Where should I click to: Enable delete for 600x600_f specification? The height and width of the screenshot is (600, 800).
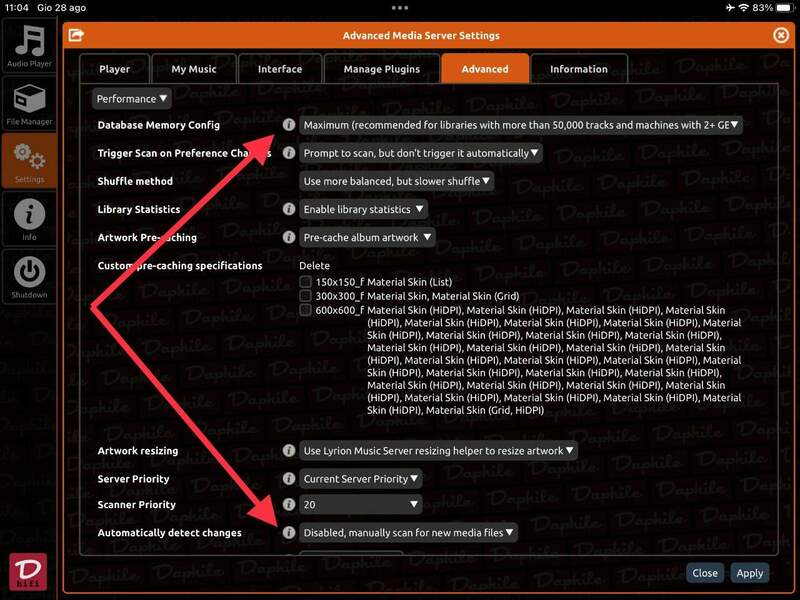coord(306,310)
